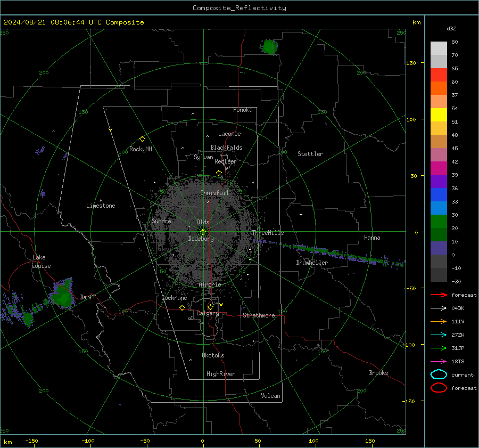Click the yellow diamond marker under Cochrane
Image resolution: width=479 pixels, height=448 pixels.
(183, 308)
